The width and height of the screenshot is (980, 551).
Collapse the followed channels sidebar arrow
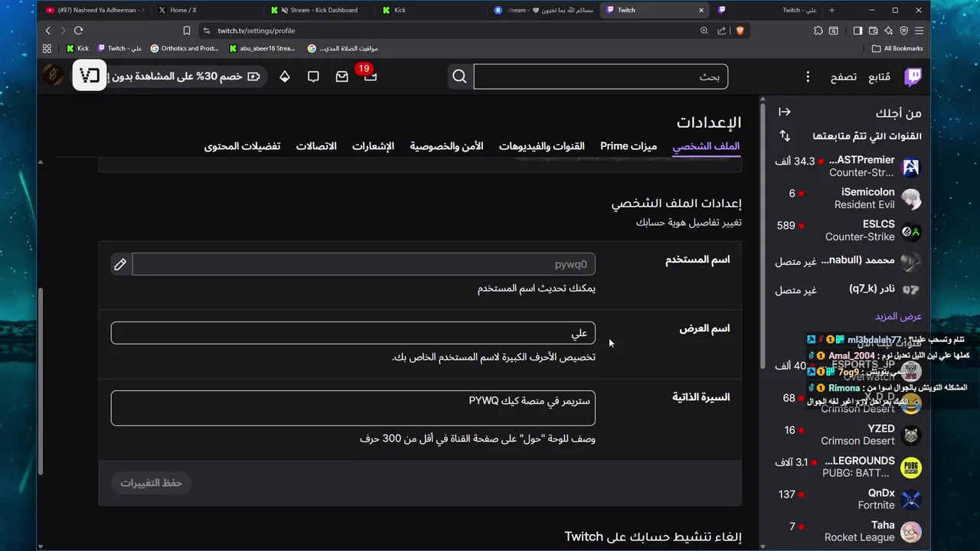pos(785,112)
